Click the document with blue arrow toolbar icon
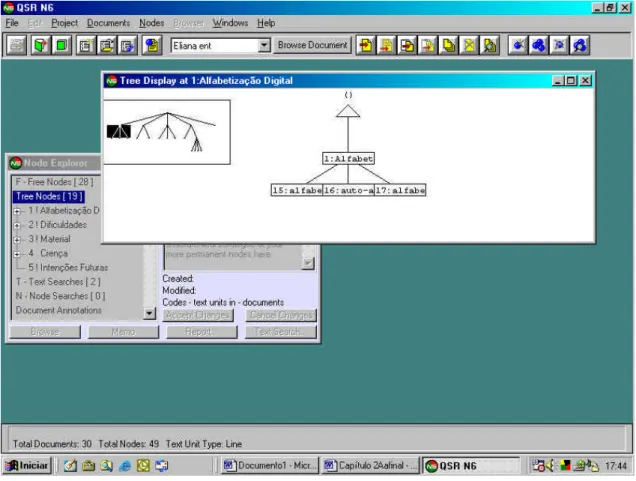636x481 pixels. tap(127, 45)
